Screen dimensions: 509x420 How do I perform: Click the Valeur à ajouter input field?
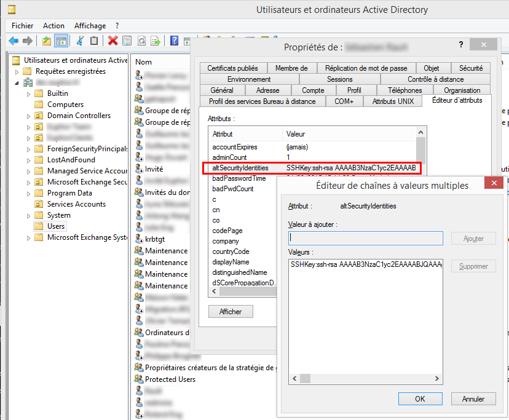[366, 238]
